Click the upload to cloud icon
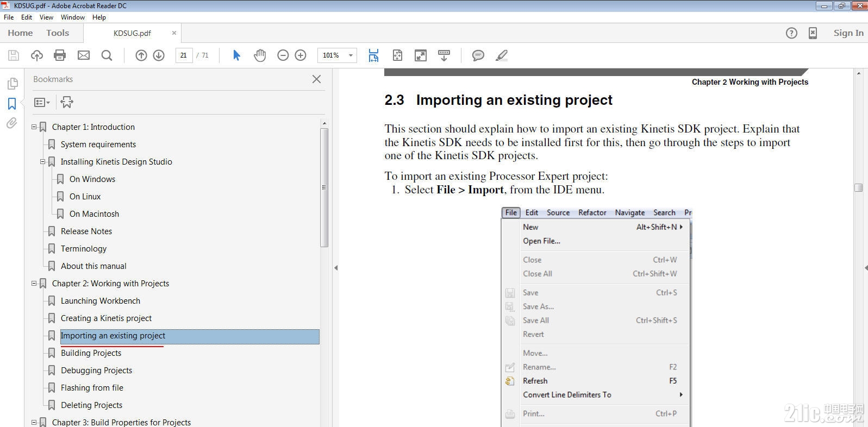Viewport: 868px width, 427px height. pyautogui.click(x=36, y=55)
